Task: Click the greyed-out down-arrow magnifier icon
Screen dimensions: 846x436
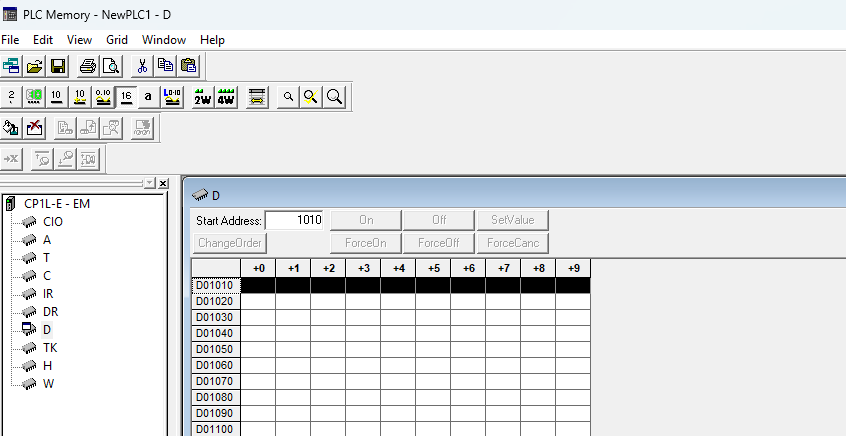Action: coord(65,159)
